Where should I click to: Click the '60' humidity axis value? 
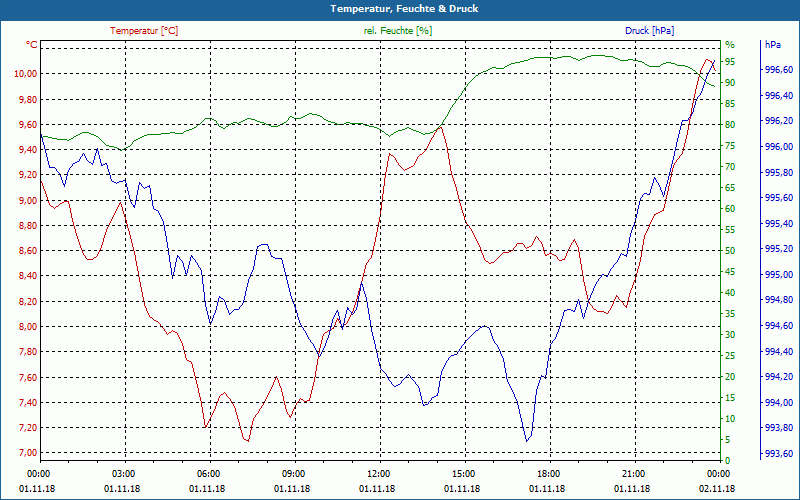point(730,209)
